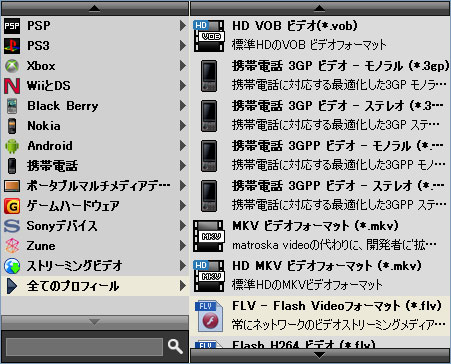Click the HD MKV filmstrip icon
Screen dimensions: 451x364
point(209,276)
